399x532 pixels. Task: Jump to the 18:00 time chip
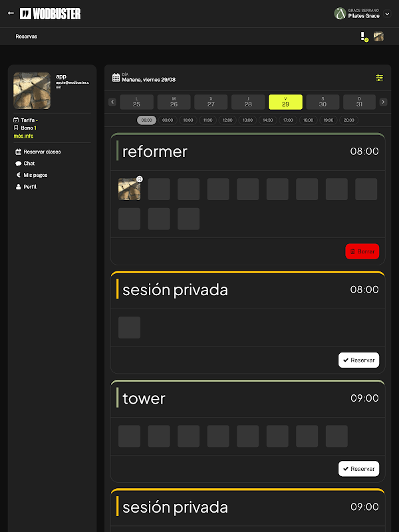pos(309,120)
